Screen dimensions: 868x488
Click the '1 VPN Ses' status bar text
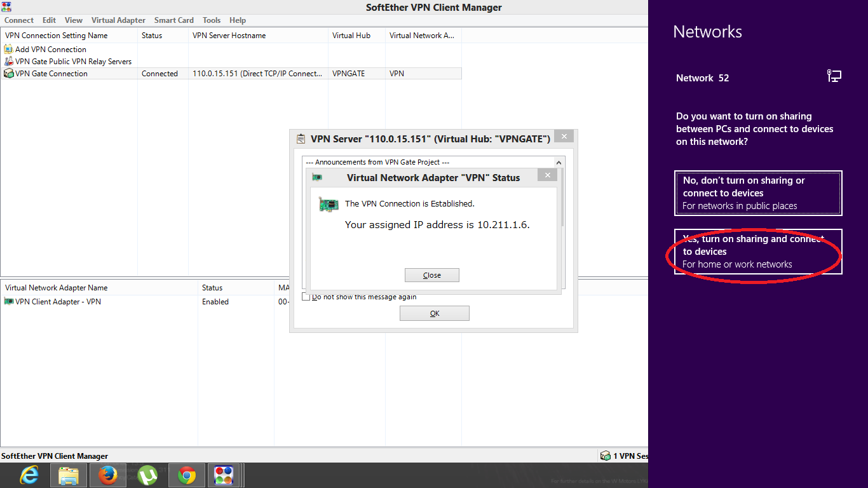coord(630,456)
